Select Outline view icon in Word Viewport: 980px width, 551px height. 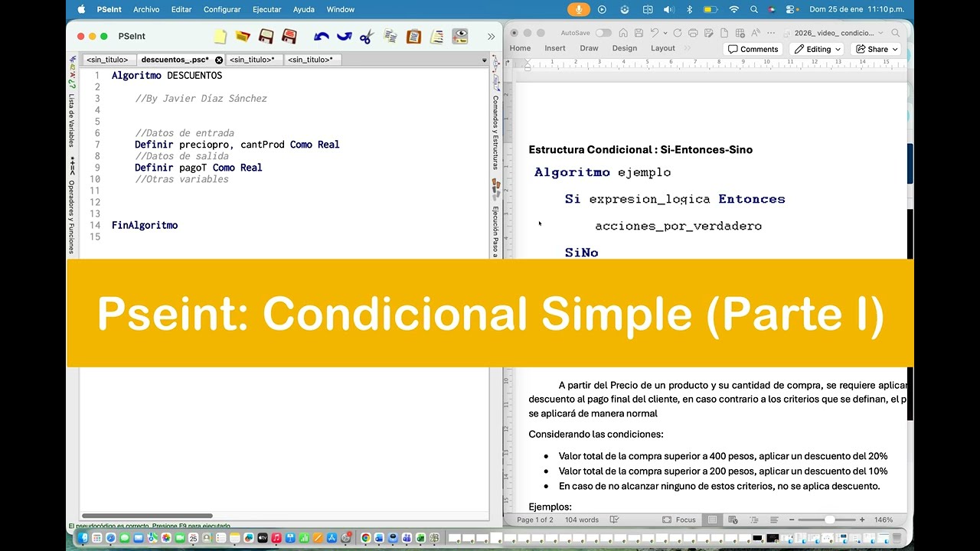[754, 520]
